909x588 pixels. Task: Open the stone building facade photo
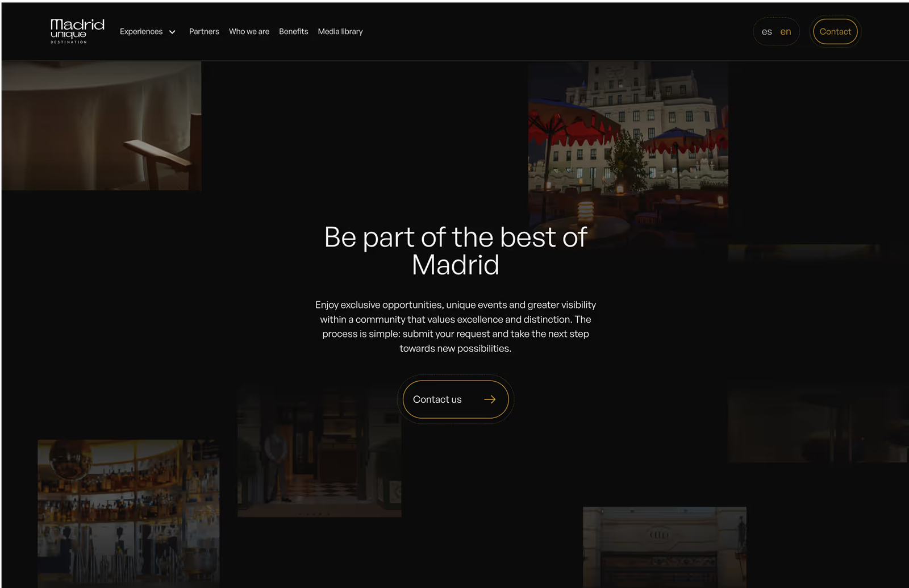click(665, 547)
